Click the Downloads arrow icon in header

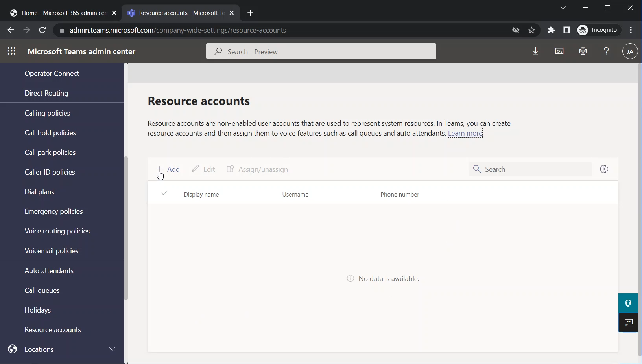535,51
